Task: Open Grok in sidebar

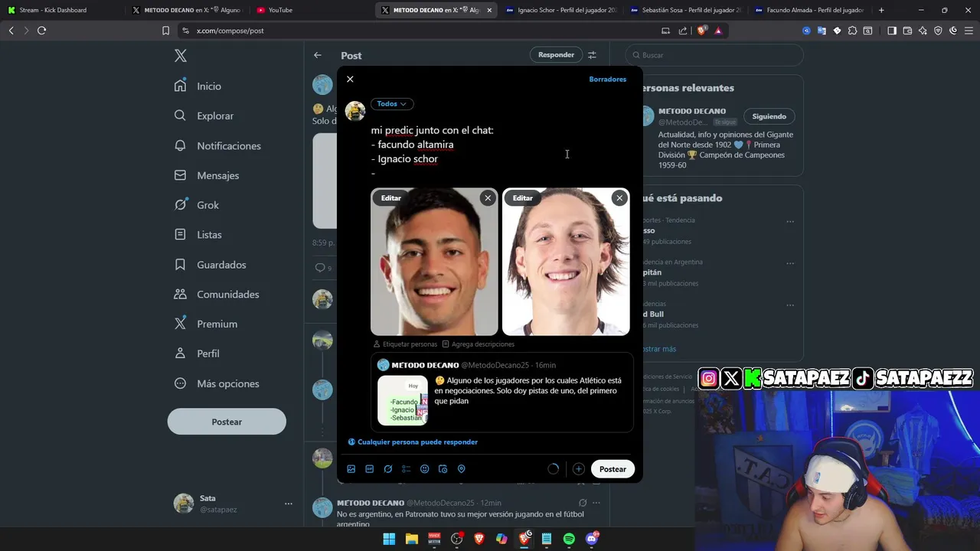Action: pyautogui.click(x=197, y=205)
